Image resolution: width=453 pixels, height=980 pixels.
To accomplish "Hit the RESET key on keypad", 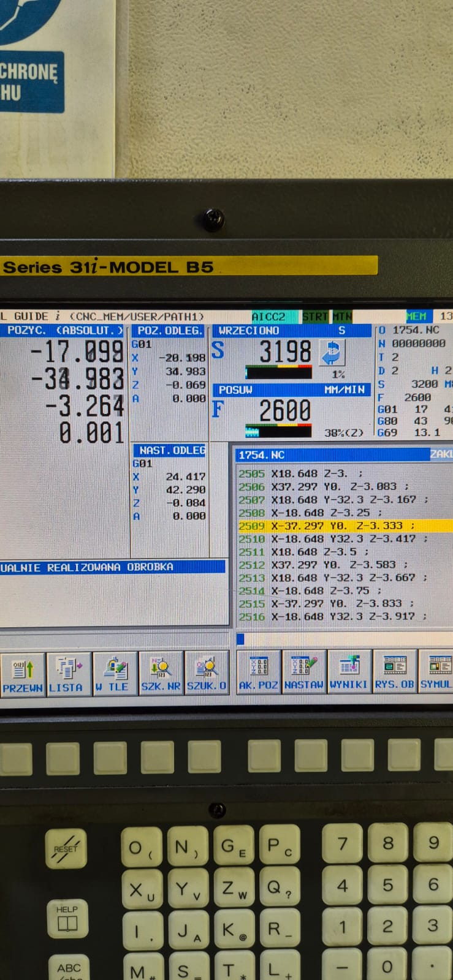I will [66, 849].
